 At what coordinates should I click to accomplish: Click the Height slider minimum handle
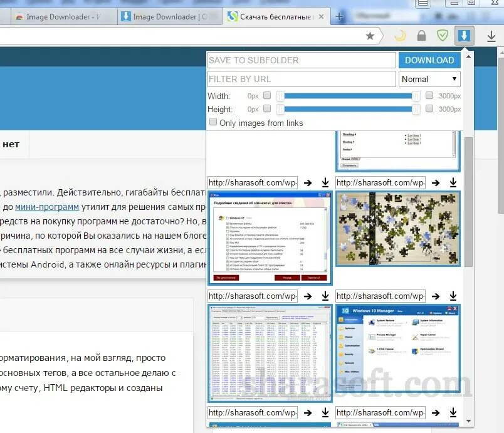tap(280, 109)
